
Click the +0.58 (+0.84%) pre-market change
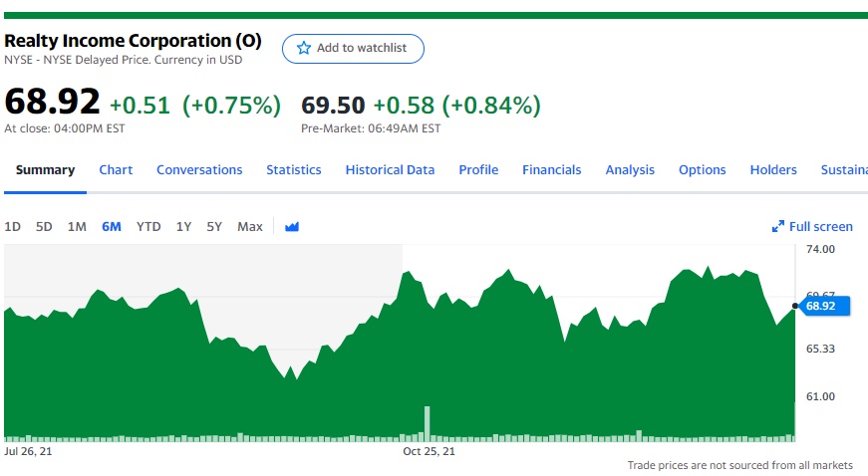[x=457, y=105]
